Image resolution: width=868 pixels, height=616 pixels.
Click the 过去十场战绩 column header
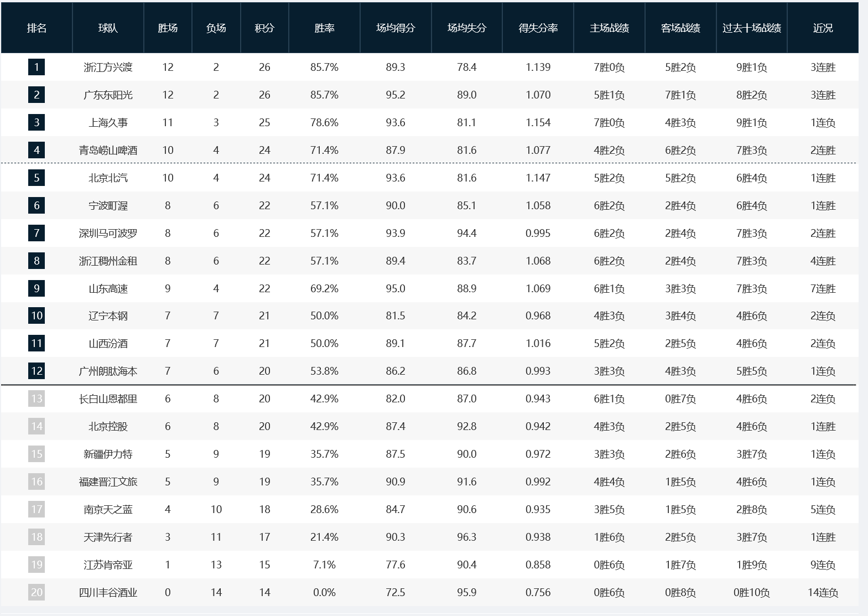click(751, 28)
